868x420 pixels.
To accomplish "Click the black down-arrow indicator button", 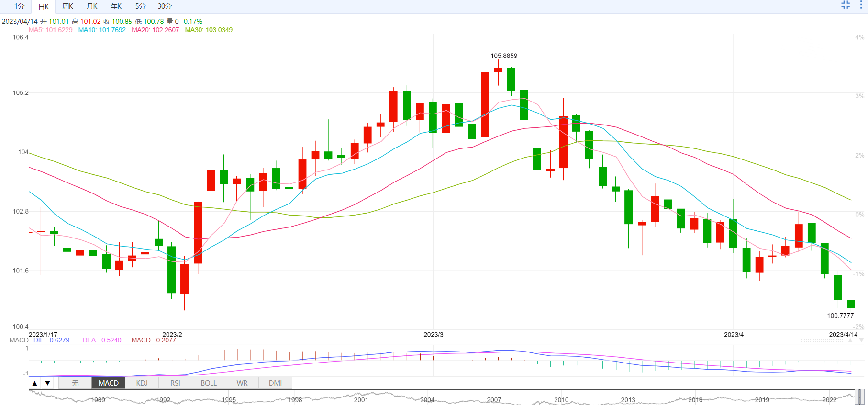I will [x=47, y=383].
